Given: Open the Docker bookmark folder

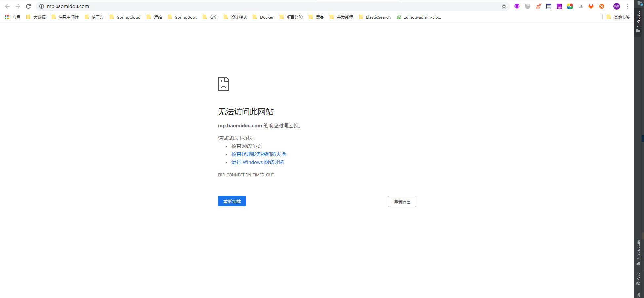Looking at the screenshot, I should 263,17.
